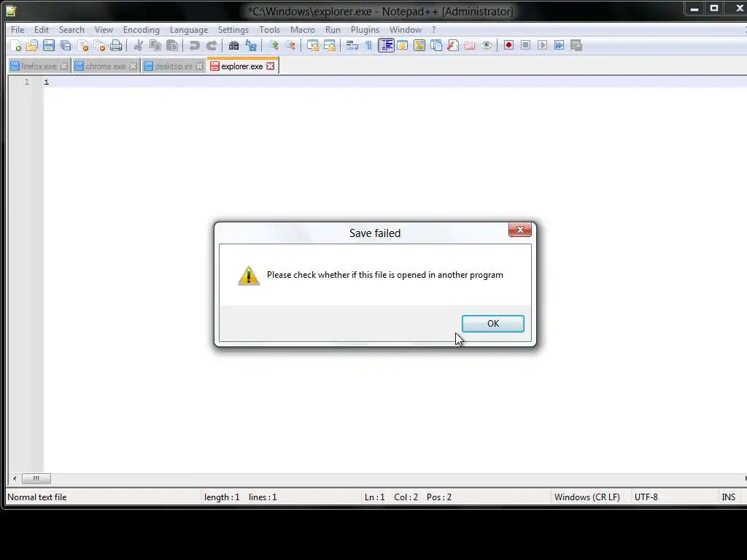Click the Zoom Out toolbar icon
This screenshot has height=560, width=747.
point(290,46)
